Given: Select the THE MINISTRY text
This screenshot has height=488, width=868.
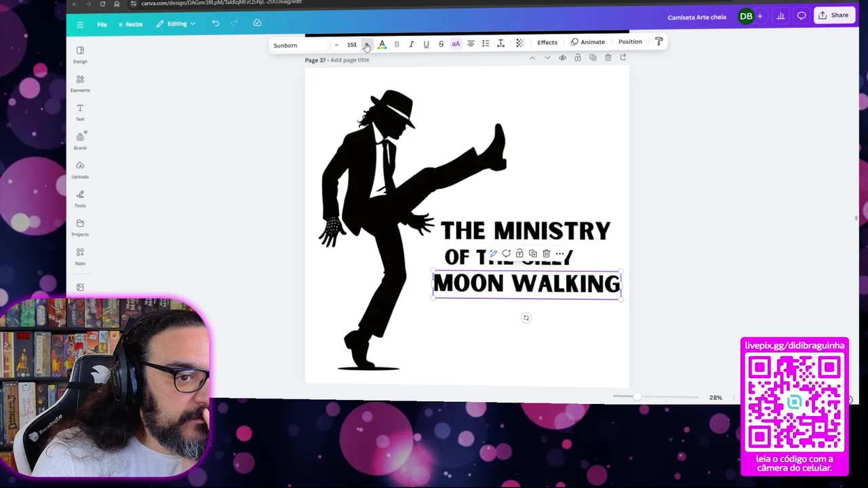Looking at the screenshot, I should click(526, 230).
